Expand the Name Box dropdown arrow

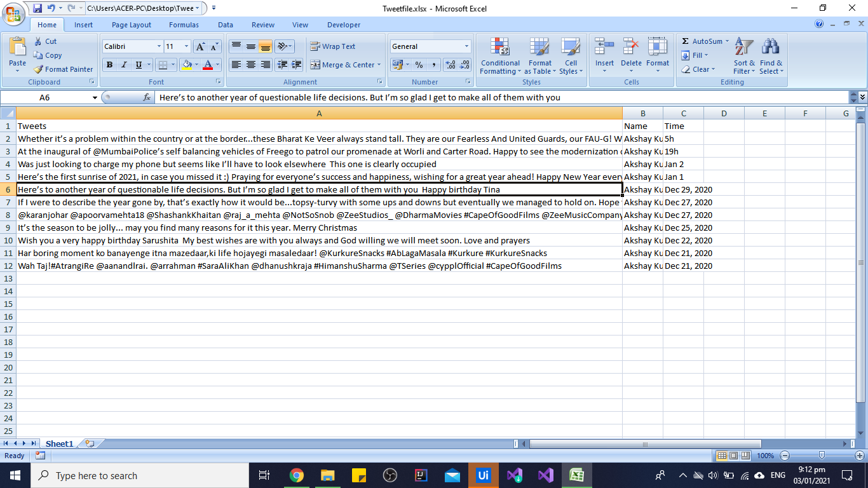[95, 97]
